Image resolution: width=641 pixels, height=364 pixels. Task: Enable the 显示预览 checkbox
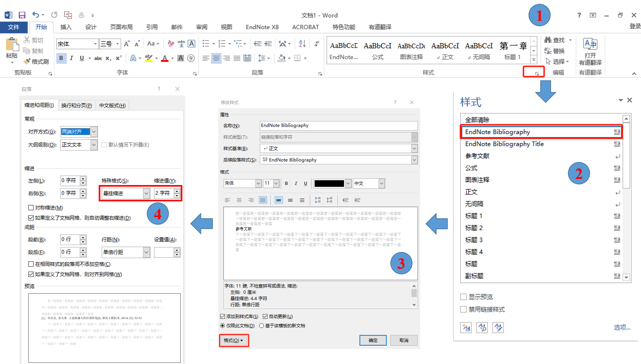coord(463,296)
